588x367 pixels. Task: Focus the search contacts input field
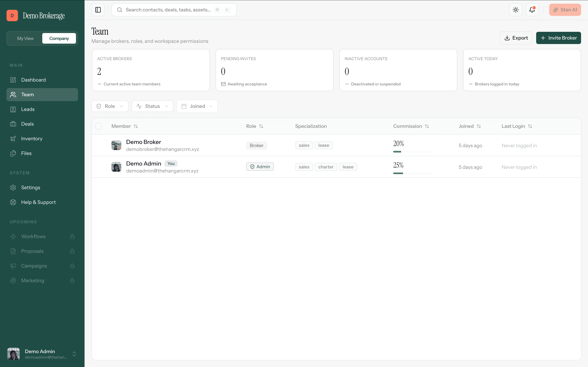click(x=174, y=10)
